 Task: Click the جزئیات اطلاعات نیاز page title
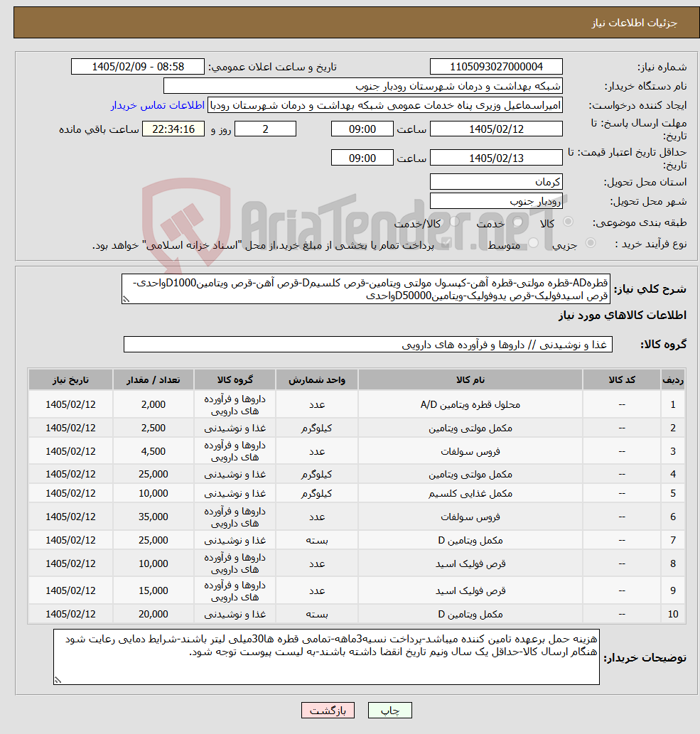click(x=635, y=23)
